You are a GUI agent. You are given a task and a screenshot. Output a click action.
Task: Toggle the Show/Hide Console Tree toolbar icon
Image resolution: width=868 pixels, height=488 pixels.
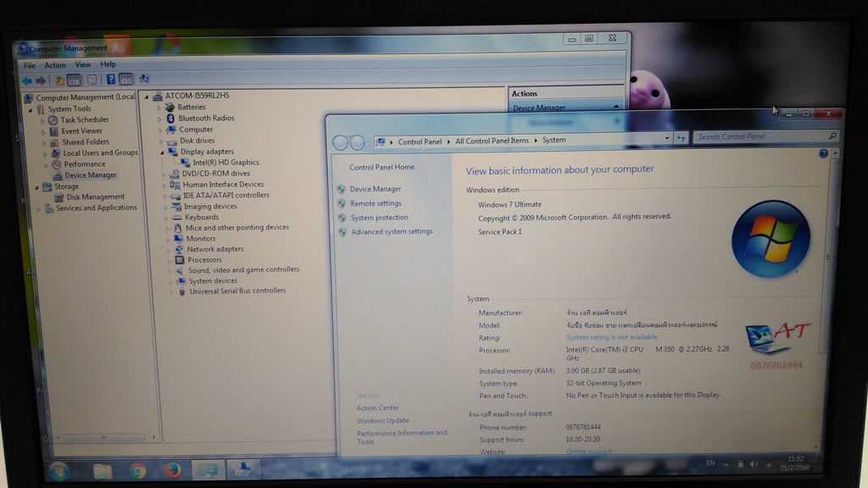(x=74, y=80)
